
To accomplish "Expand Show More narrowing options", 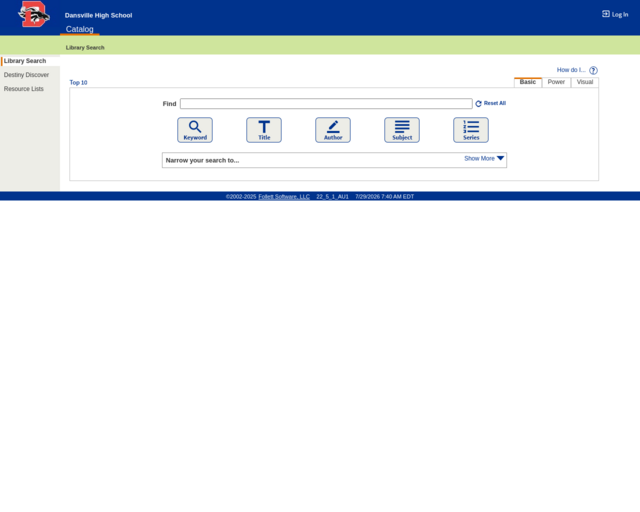I will coord(484,158).
